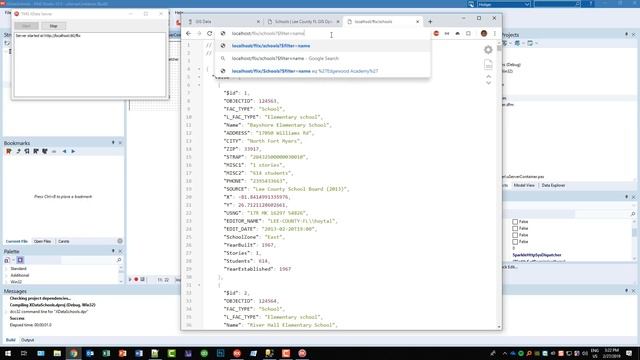
Task: Click the browser address bar field
Action: click(x=322, y=33)
